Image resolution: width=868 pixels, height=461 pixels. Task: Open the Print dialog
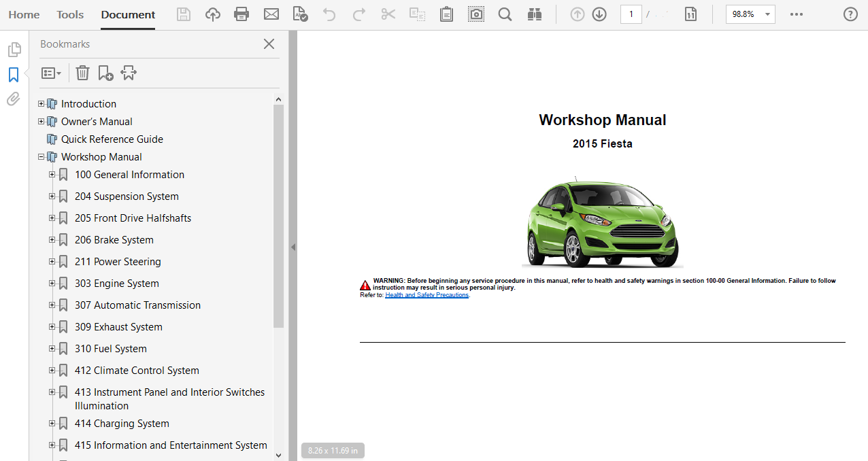(241, 14)
